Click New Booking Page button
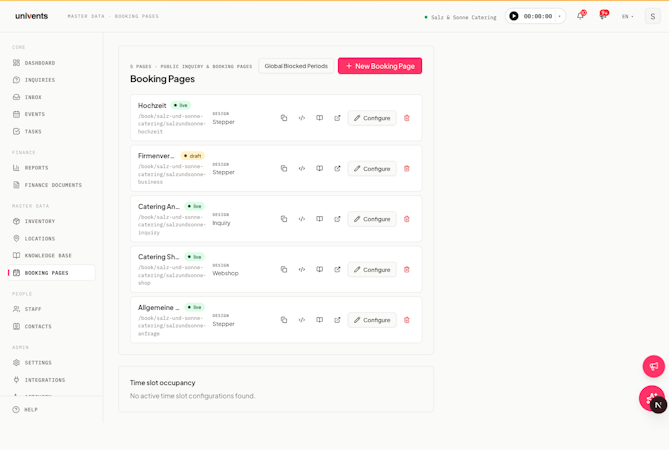This screenshot has height=450, width=669. pos(380,66)
